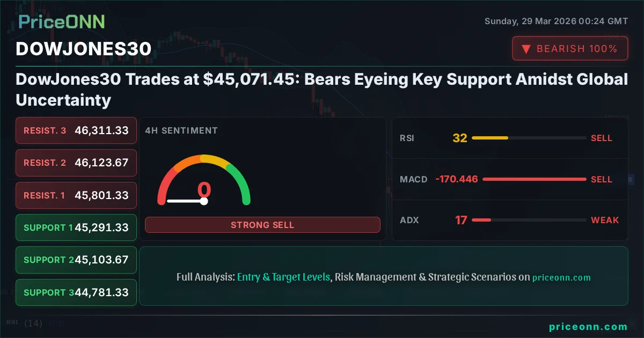The image size is (644, 338).
Task: Click the MACD indicator label
Action: [x=414, y=179]
